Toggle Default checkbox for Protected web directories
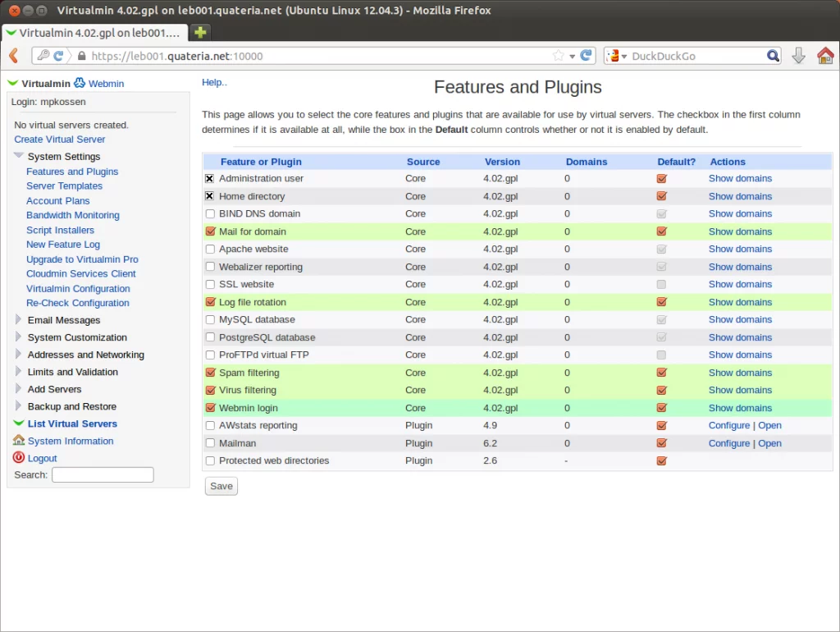840x632 pixels. 662,460
